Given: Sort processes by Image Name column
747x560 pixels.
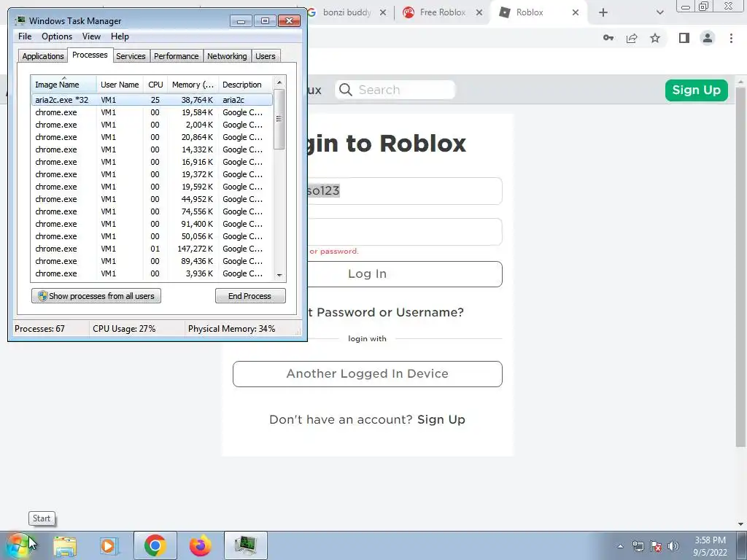Looking at the screenshot, I should (64, 85).
